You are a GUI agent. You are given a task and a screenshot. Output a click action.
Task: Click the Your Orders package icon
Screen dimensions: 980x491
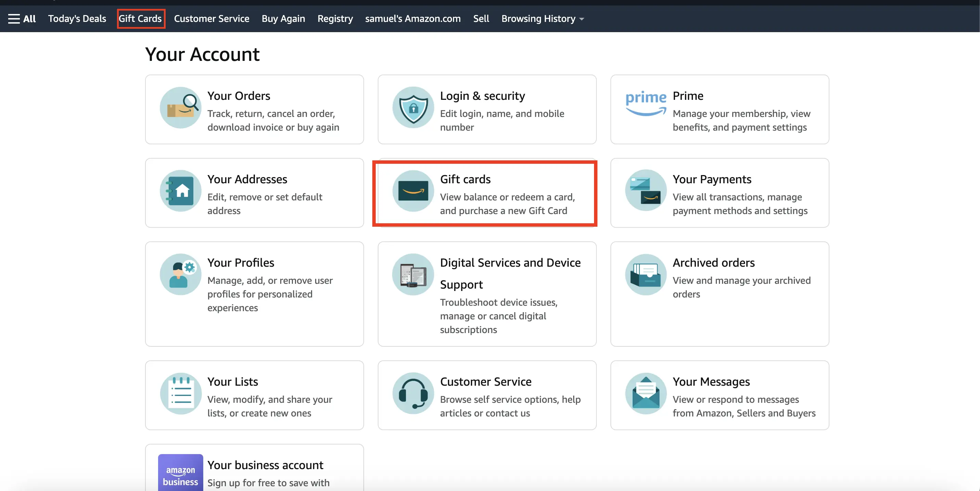coord(180,108)
